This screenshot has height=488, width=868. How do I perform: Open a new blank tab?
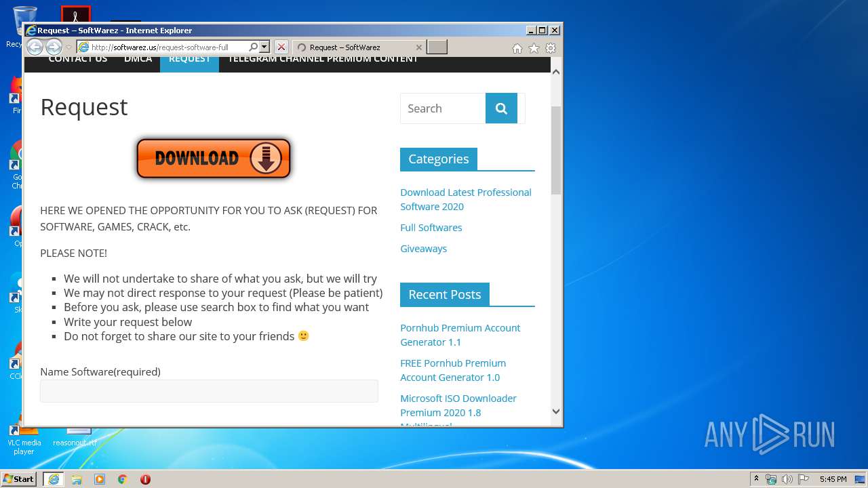(x=437, y=47)
